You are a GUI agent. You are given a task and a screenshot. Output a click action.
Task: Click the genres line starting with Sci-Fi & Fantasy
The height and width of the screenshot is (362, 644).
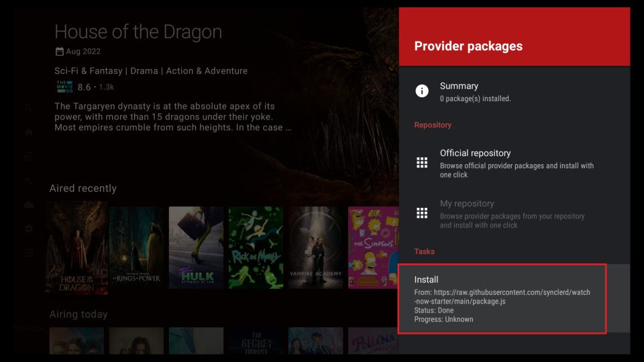pyautogui.click(x=151, y=70)
